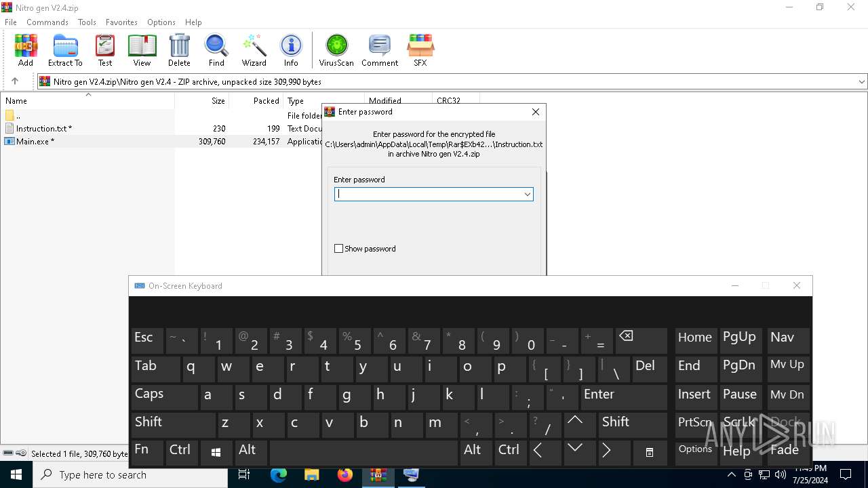Click the Home key on keyboard
Viewport: 868px width, 488px height.
(696, 340)
